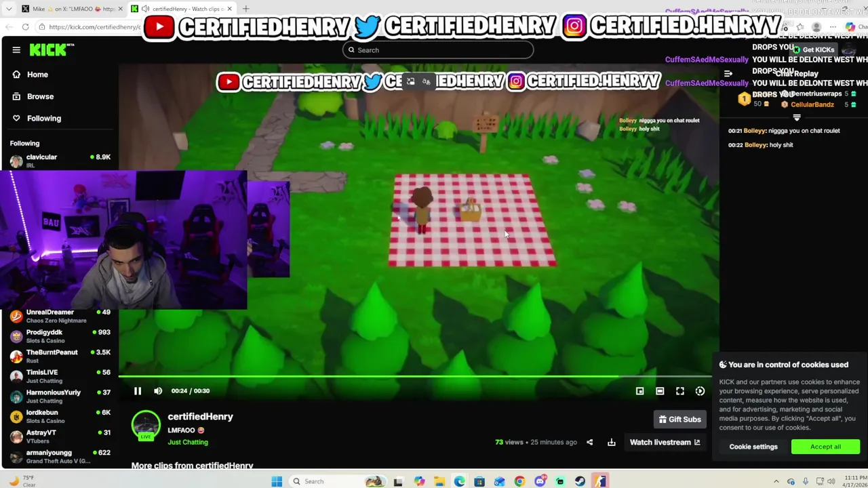This screenshot has width=868, height=488.
Task: Accept all cookies
Action: pyautogui.click(x=825, y=447)
